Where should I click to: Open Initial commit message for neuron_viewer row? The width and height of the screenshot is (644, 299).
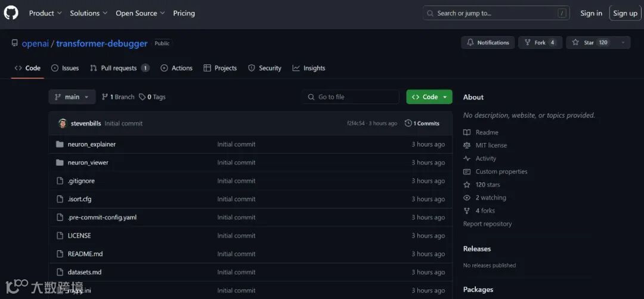pyautogui.click(x=236, y=163)
